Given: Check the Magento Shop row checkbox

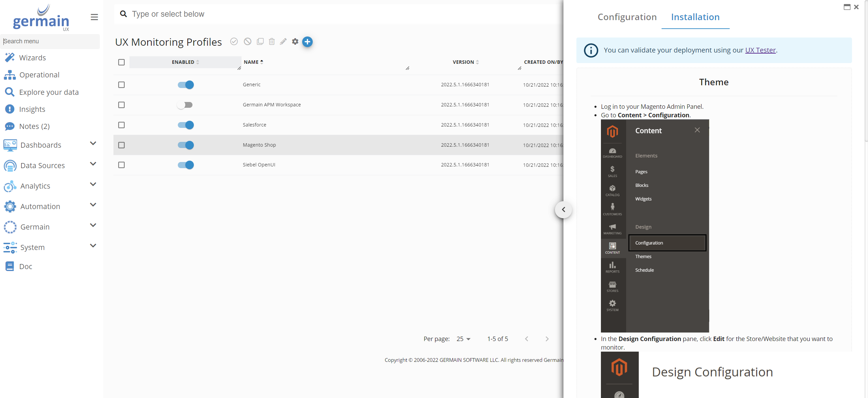Looking at the screenshot, I should tap(121, 145).
